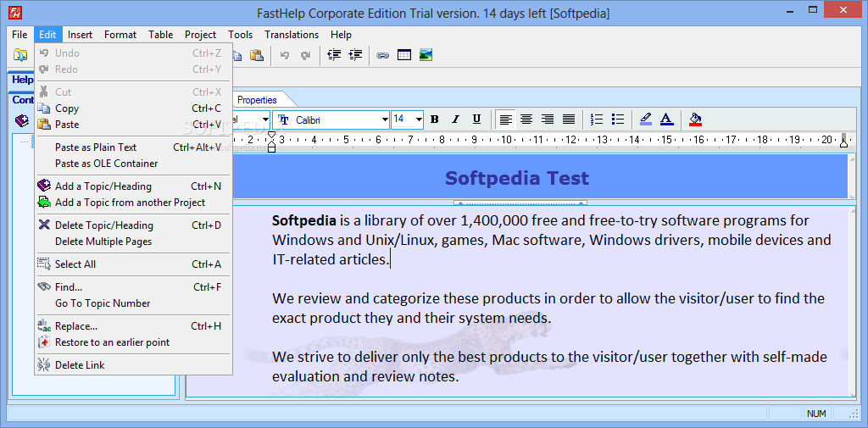Open the Translations menu
Viewport: 868px width, 428px height.
tap(292, 35)
